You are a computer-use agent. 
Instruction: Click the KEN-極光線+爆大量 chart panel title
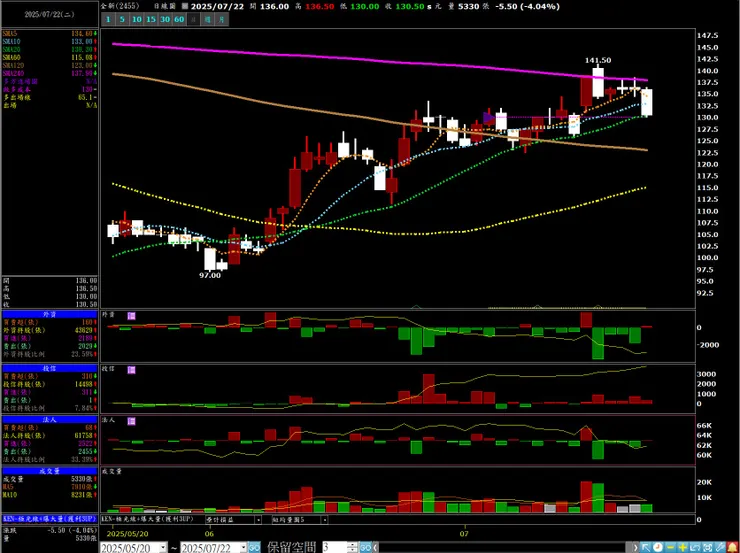click(147, 519)
